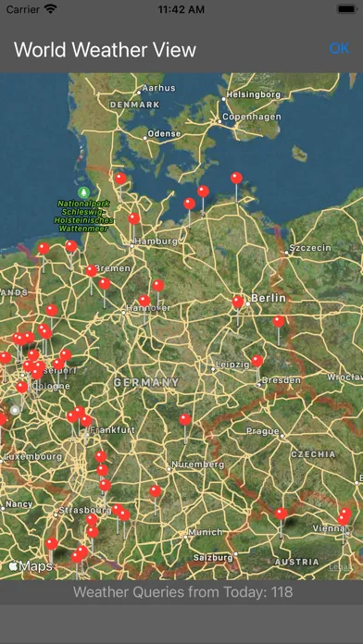Tap the Apple Maps logo
The width and height of the screenshot is (363, 644).
coord(31,566)
